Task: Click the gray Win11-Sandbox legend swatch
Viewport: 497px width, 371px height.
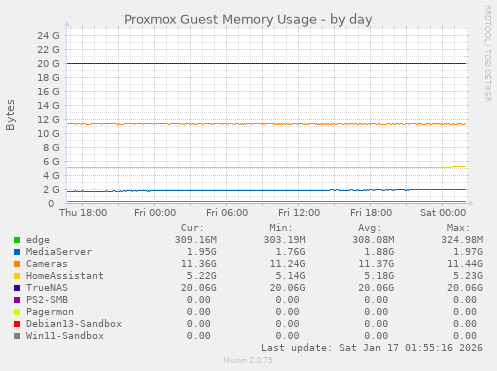Action: point(17,336)
